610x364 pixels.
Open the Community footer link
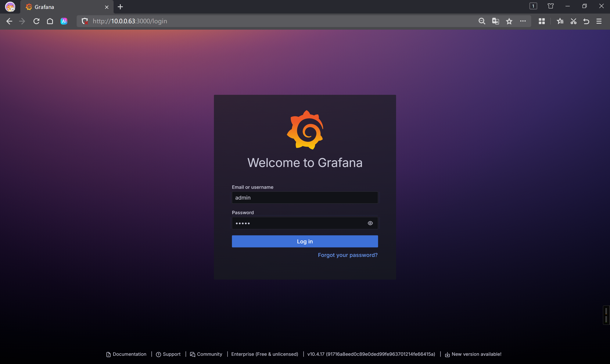click(206, 354)
